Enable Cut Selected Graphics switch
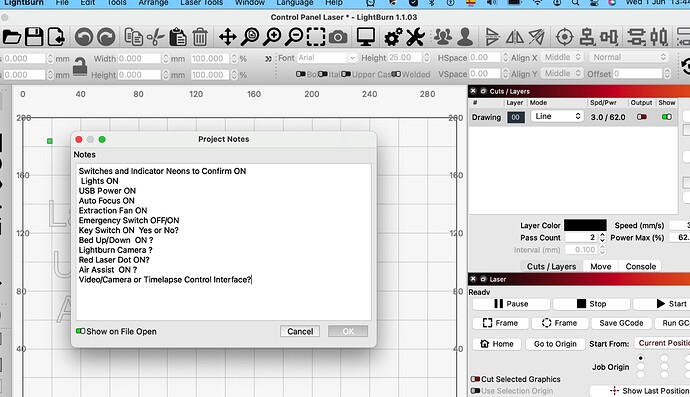 click(x=475, y=379)
